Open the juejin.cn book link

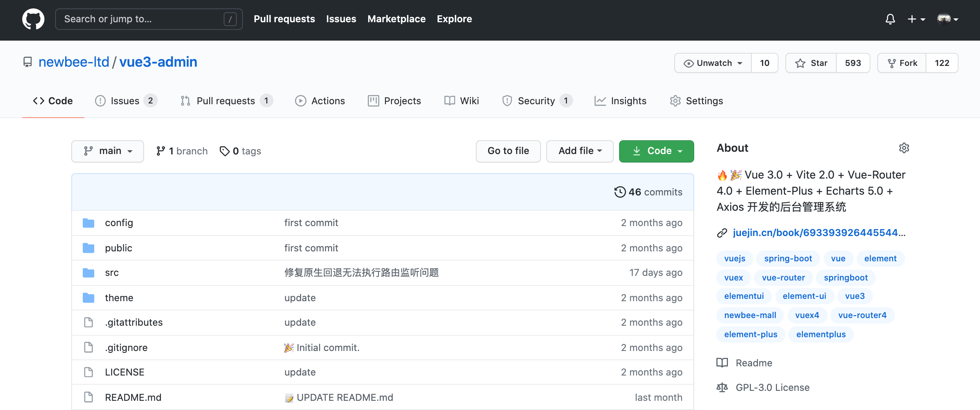(x=819, y=233)
